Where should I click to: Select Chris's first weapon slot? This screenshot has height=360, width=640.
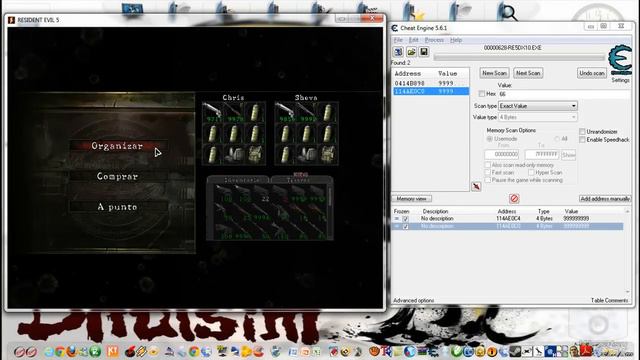(x=213, y=113)
